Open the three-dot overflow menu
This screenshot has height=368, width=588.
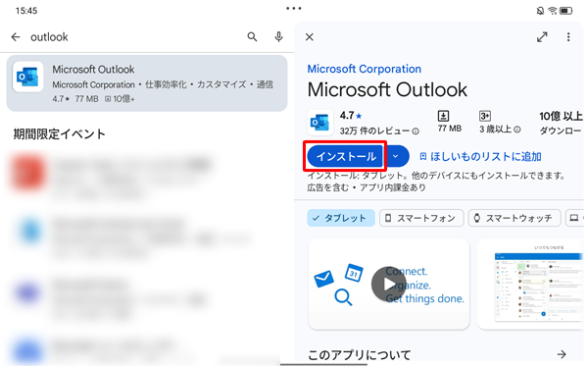[568, 37]
